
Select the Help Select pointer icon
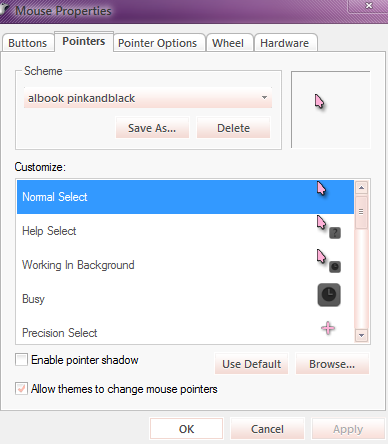tap(329, 227)
